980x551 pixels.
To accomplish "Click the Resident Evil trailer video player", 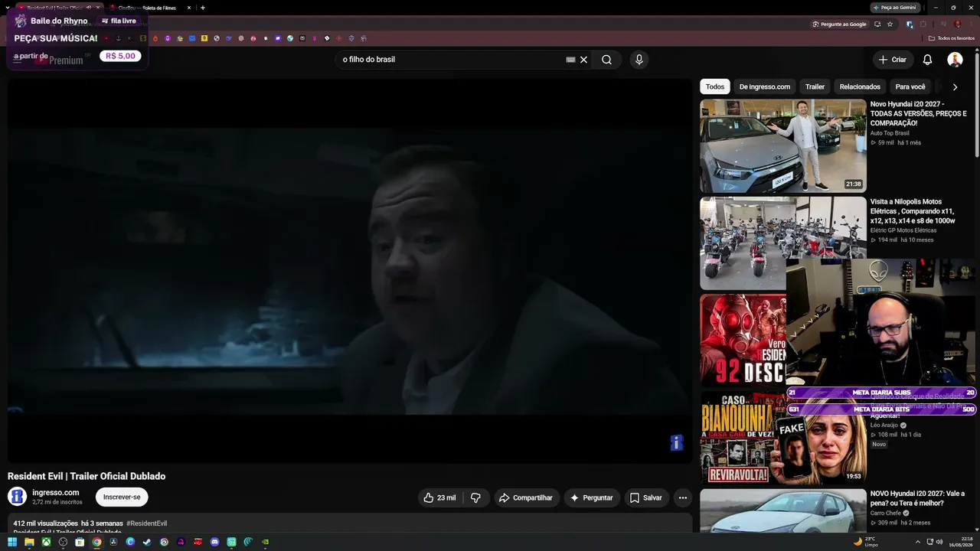I will pyautogui.click(x=350, y=271).
